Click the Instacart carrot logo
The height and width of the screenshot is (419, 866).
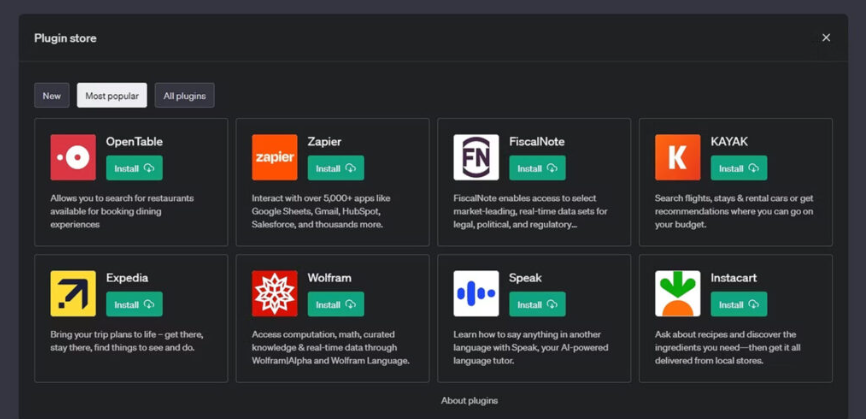678,294
